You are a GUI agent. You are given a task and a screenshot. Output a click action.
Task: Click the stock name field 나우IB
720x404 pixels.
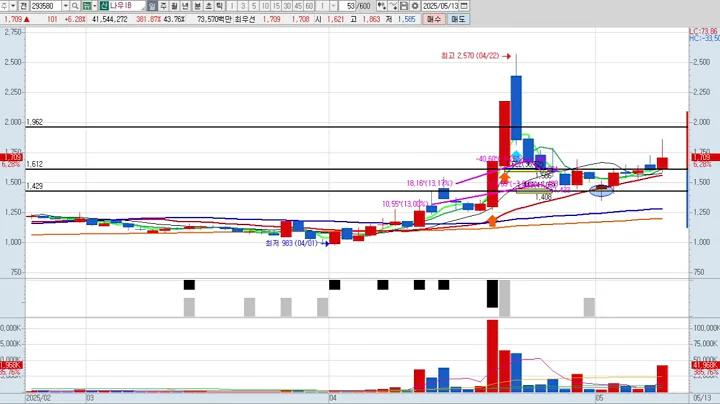coord(127,6)
